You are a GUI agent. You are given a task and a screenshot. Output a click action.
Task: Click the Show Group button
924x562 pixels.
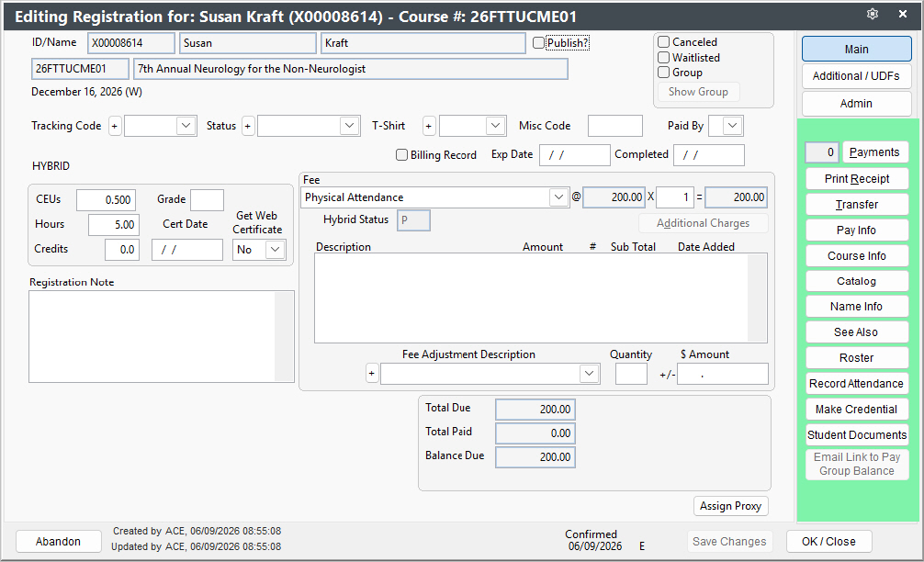(x=698, y=92)
